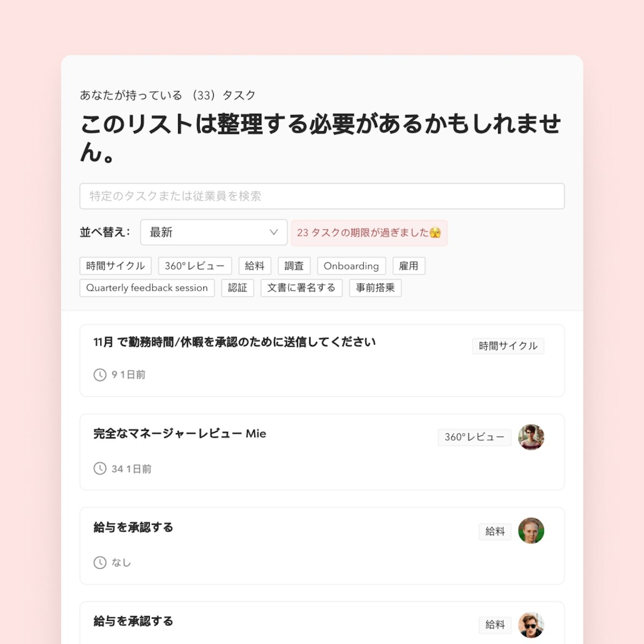Viewport: 644px width, 644px height.
Task: Select the 事前搭乗 filter tag
Action: click(x=376, y=288)
